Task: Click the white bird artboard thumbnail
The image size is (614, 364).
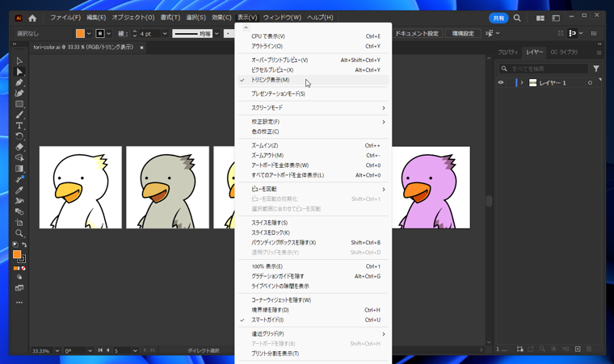Action: (81, 187)
